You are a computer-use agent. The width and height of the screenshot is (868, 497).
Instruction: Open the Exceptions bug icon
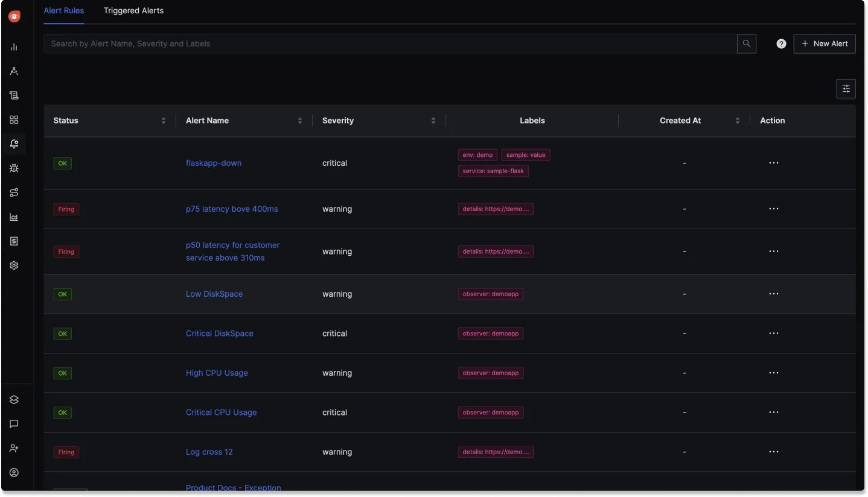pos(14,168)
